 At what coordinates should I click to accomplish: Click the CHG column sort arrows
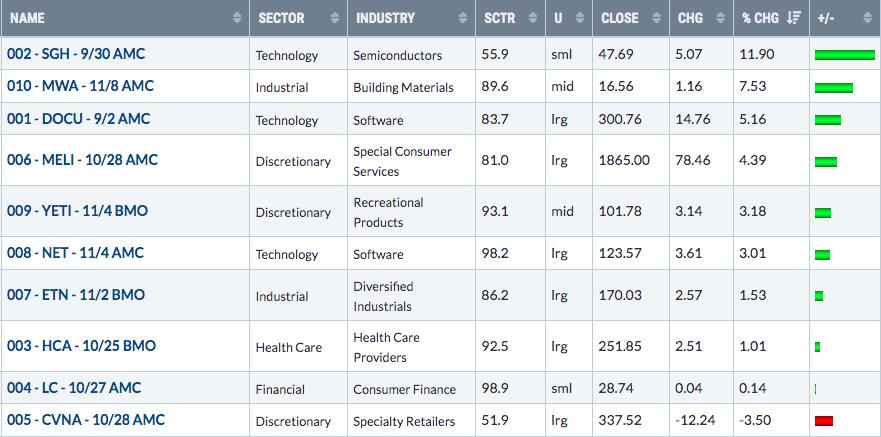pos(720,18)
